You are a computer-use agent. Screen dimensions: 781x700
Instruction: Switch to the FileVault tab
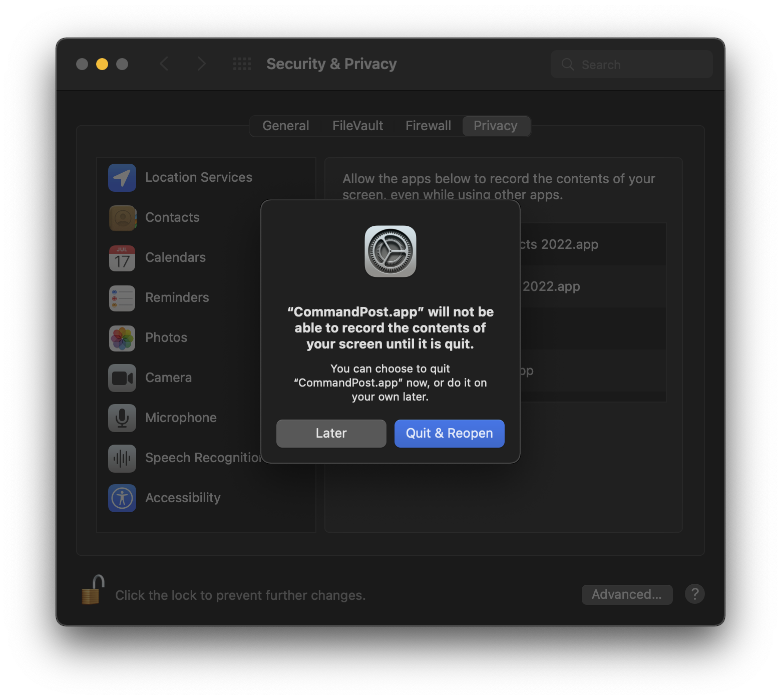coord(358,126)
